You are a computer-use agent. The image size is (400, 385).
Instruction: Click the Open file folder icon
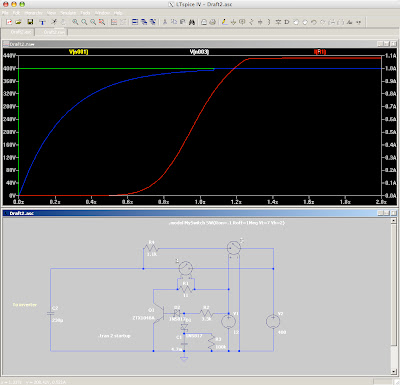coord(18,22)
